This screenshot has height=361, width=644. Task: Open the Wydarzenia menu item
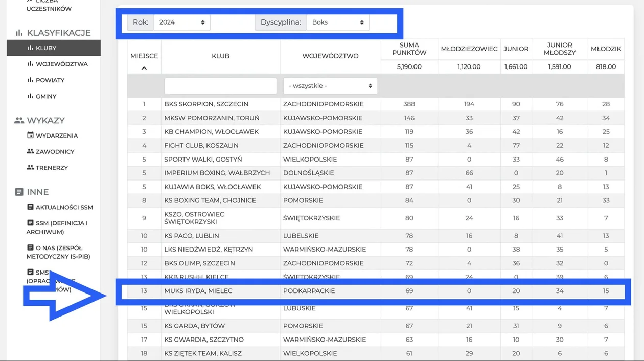pyautogui.click(x=54, y=136)
